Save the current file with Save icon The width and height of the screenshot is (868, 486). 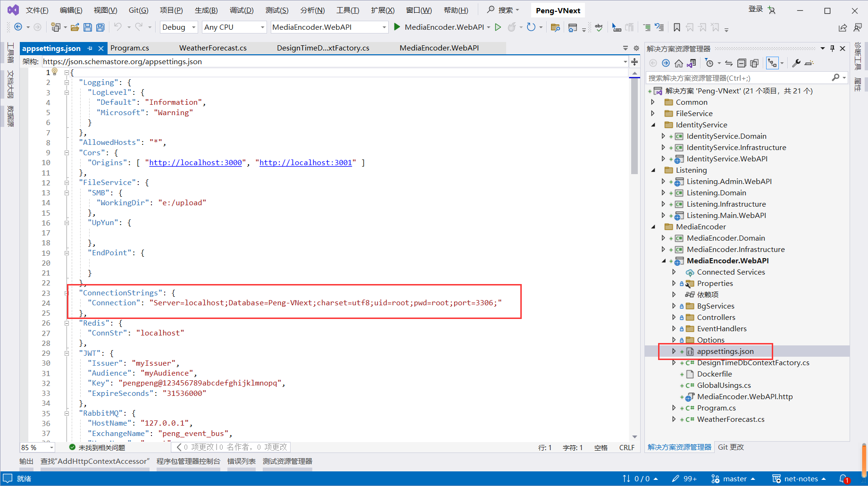[x=87, y=27]
